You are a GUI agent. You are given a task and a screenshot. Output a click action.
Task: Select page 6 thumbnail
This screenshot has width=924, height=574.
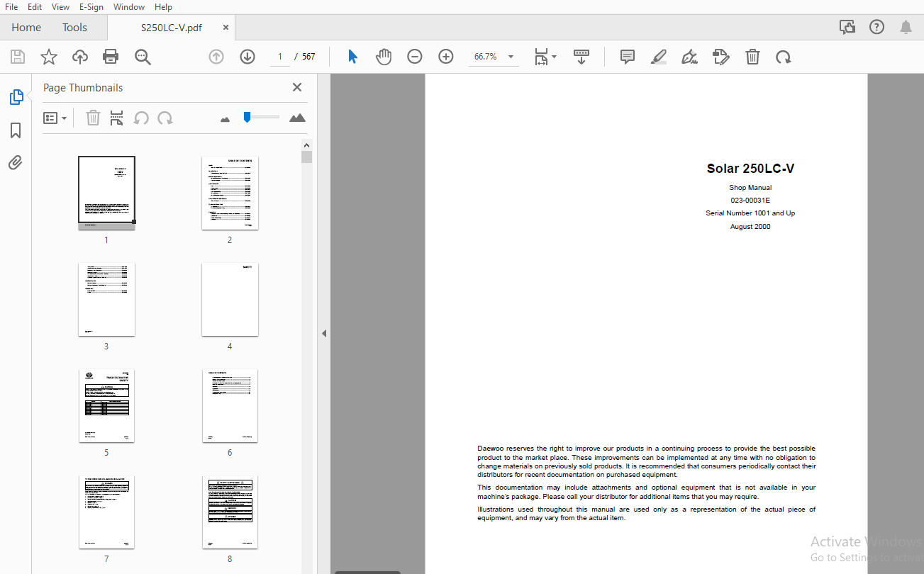point(230,405)
